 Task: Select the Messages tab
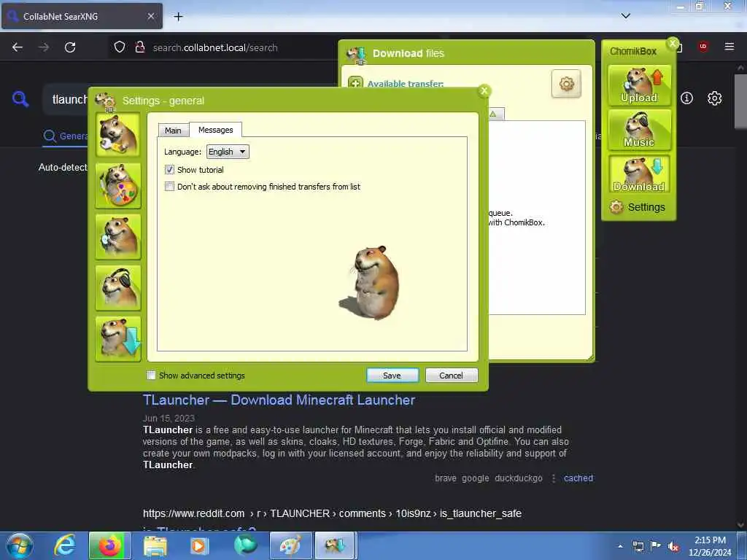[215, 130]
